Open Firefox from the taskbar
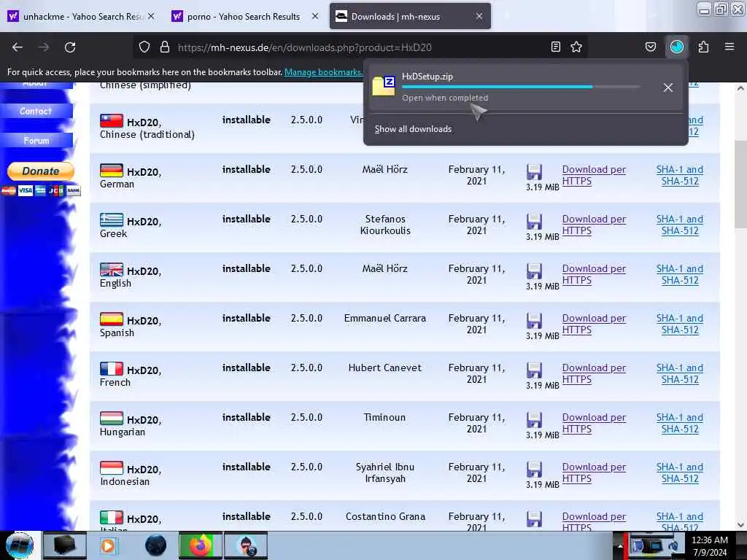 201,545
